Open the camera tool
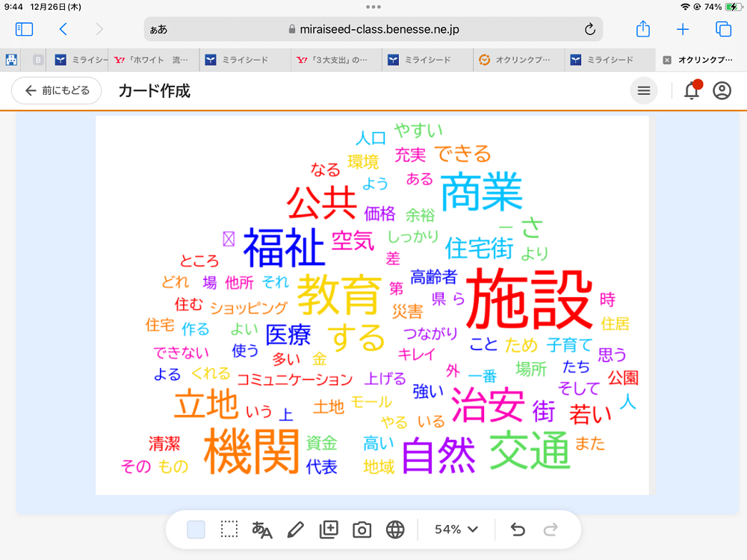 tap(362, 529)
